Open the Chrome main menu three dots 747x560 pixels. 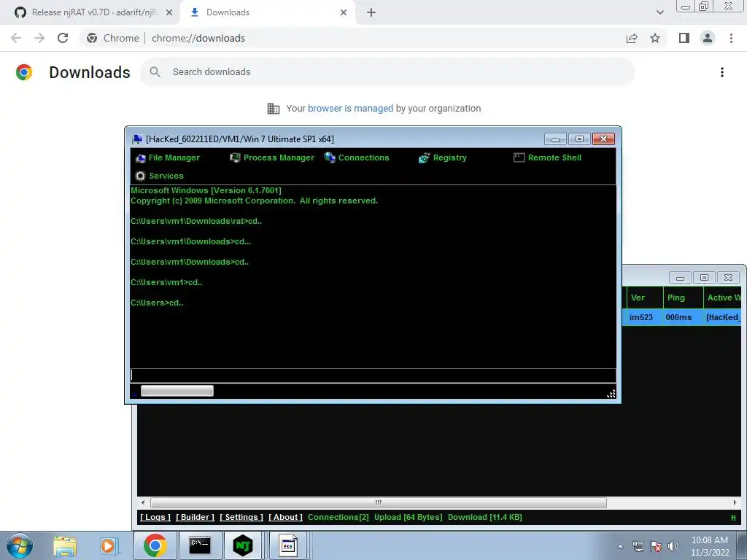pos(731,38)
